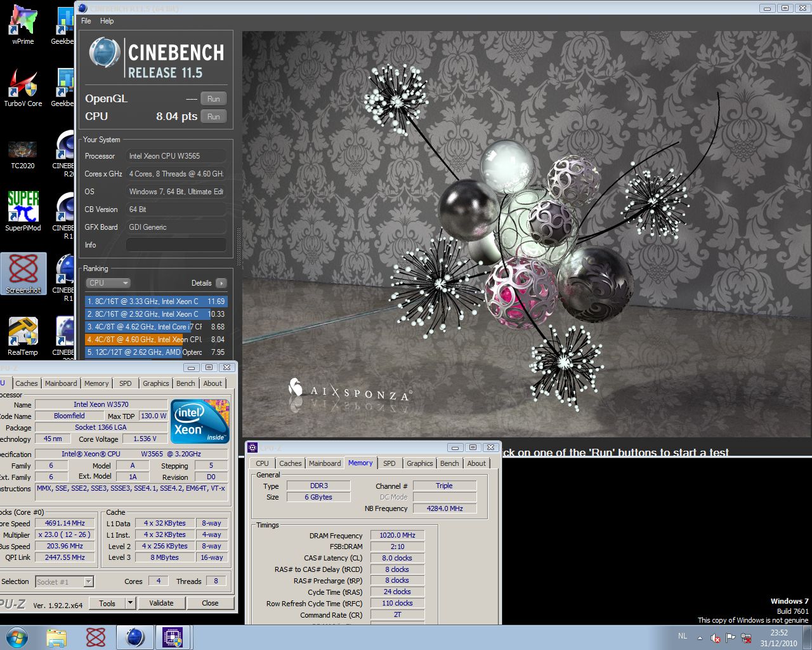The width and height of the screenshot is (812, 650).
Task: Open the CPU dropdown in the Ranking panel
Action: tap(108, 283)
